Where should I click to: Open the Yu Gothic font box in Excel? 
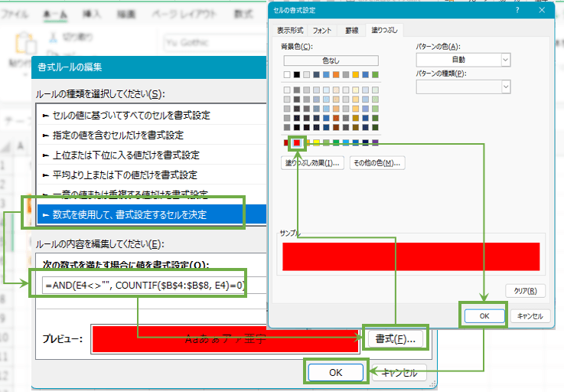[x=216, y=43]
